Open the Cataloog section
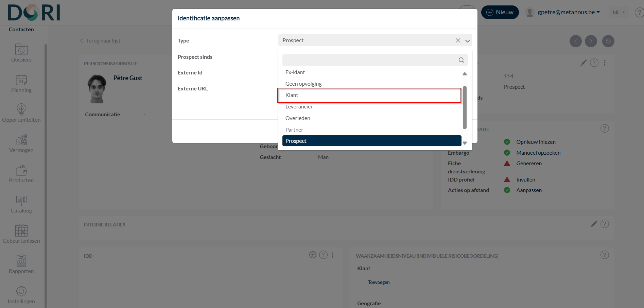 point(21,204)
